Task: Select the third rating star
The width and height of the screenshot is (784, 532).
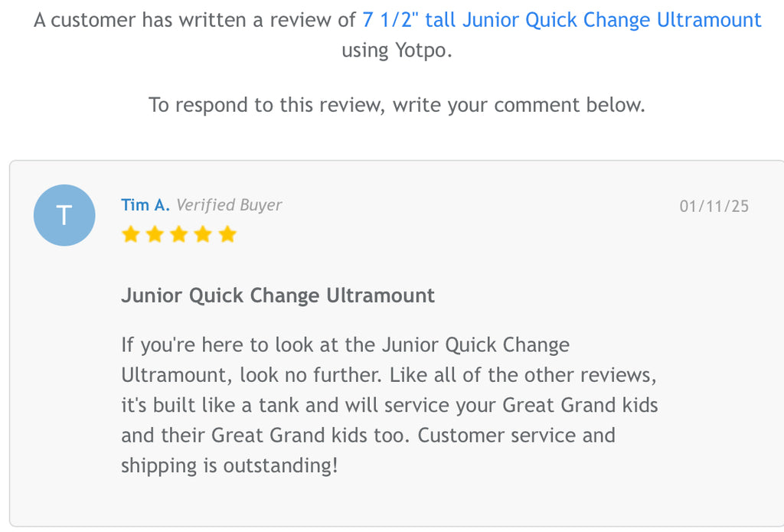Action: [179, 234]
